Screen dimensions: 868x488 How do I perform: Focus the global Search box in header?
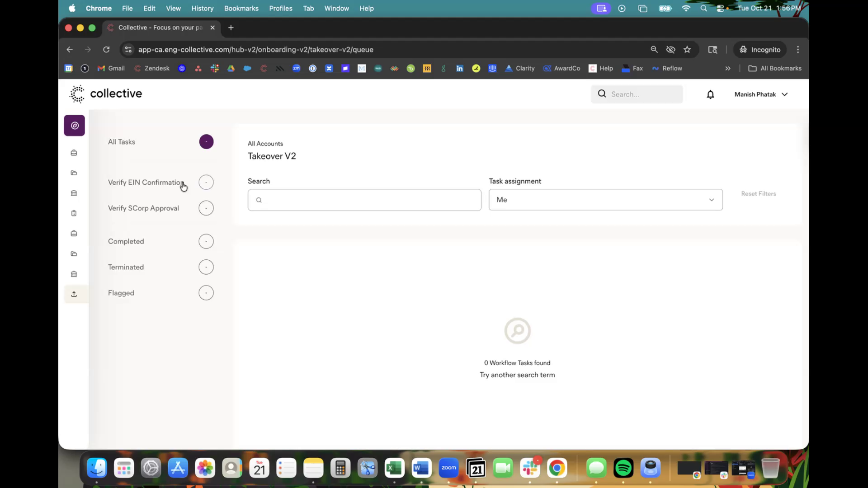pos(642,94)
